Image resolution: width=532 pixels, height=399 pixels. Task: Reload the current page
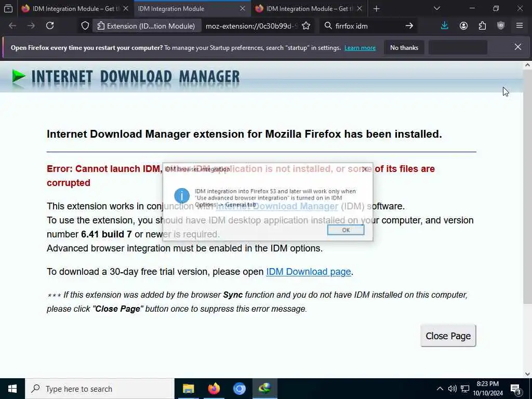click(50, 26)
